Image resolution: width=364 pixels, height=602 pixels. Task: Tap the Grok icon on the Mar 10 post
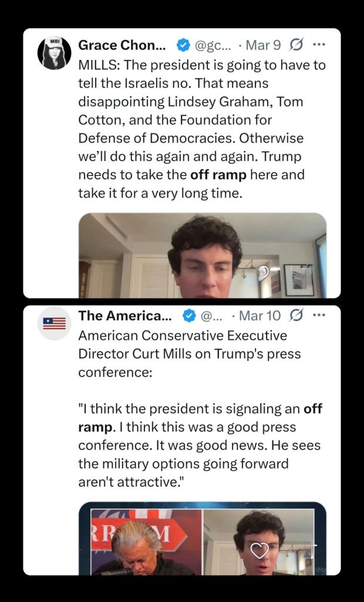click(297, 316)
